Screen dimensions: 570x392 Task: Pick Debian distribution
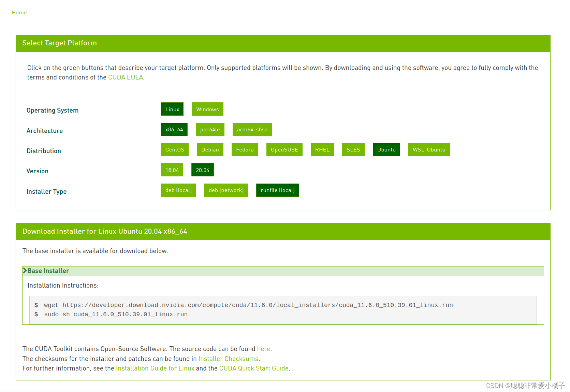click(210, 149)
